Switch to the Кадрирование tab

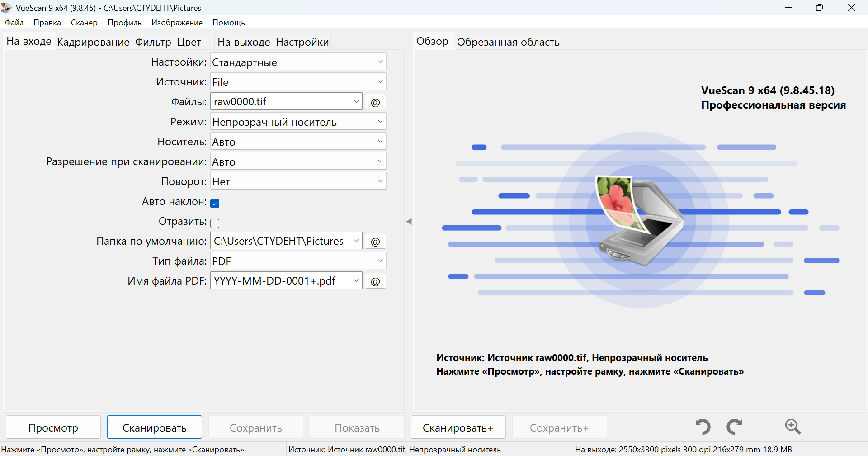pyautogui.click(x=93, y=42)
